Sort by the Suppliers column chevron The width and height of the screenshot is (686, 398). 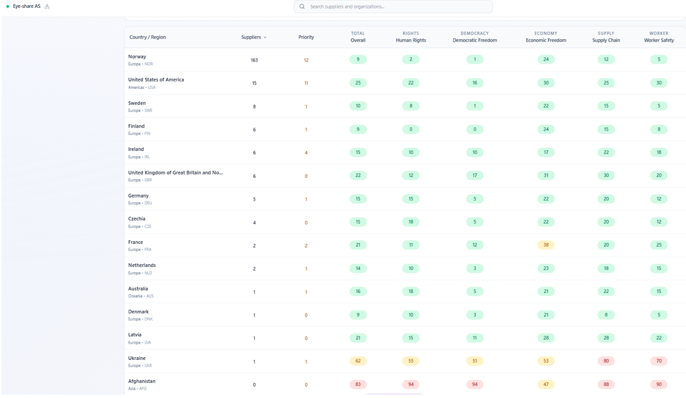point(265,38)
